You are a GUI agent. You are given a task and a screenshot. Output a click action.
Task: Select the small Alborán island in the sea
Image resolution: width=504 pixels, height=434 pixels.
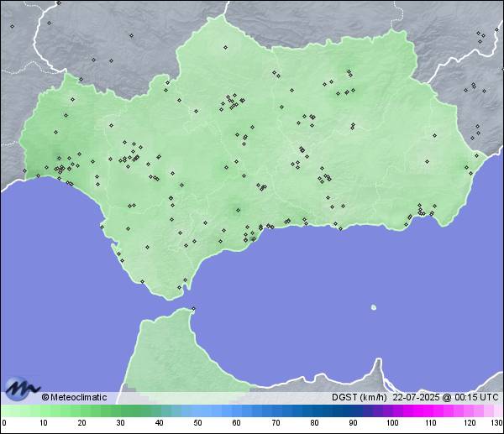click(x=374, y=307)
